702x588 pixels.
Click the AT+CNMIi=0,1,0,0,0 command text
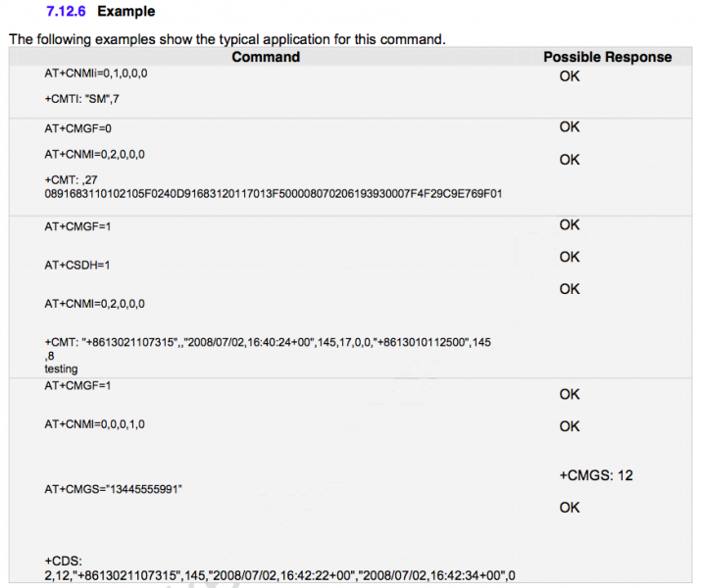(x=96, y=73)
